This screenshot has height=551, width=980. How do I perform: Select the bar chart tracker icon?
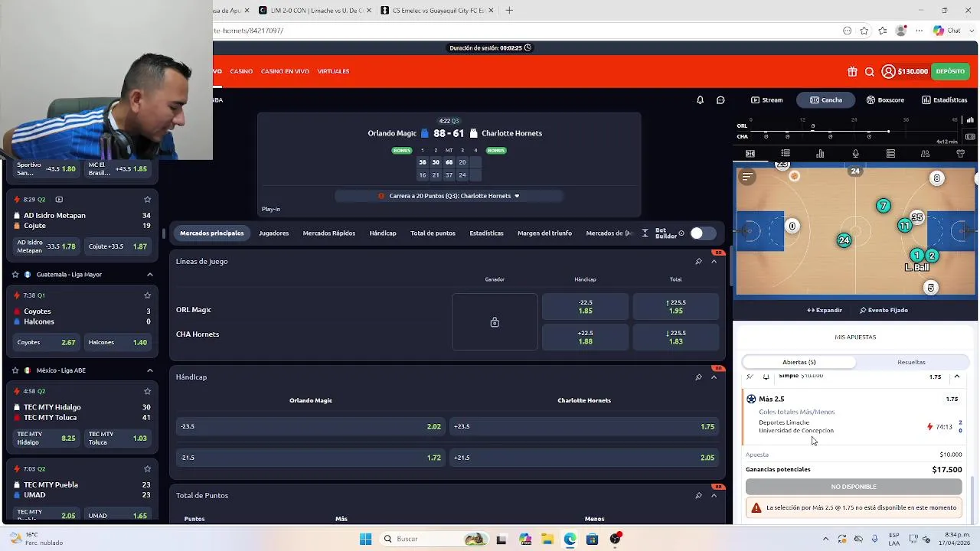820,153
